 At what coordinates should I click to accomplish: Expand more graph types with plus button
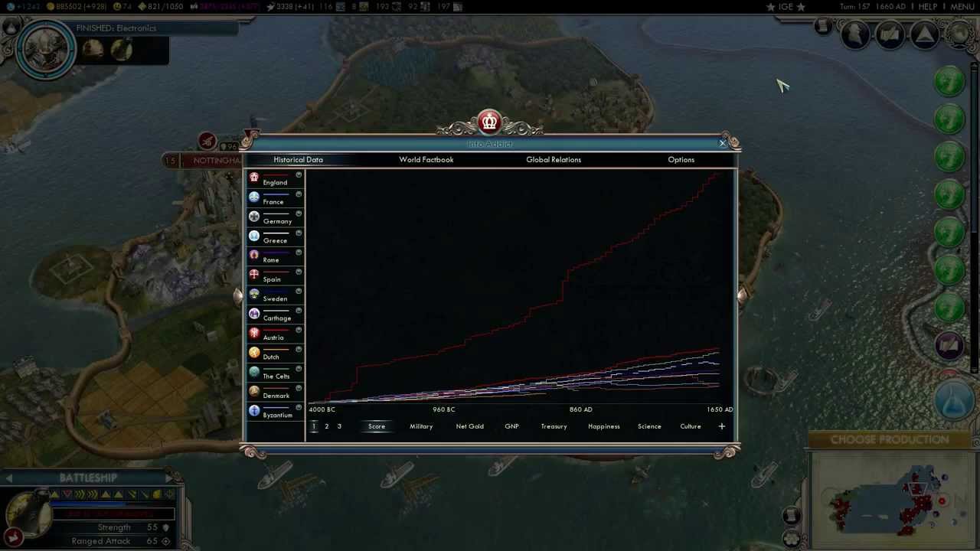pos(721,426)
